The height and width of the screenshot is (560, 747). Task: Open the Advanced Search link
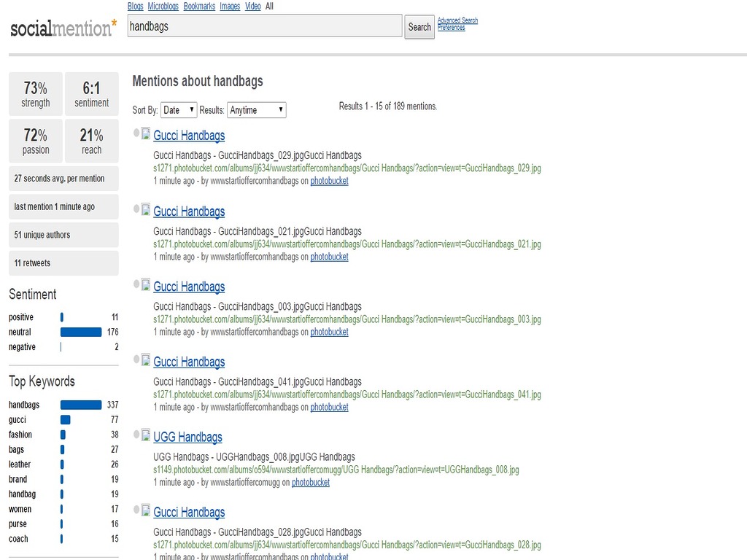457,20
